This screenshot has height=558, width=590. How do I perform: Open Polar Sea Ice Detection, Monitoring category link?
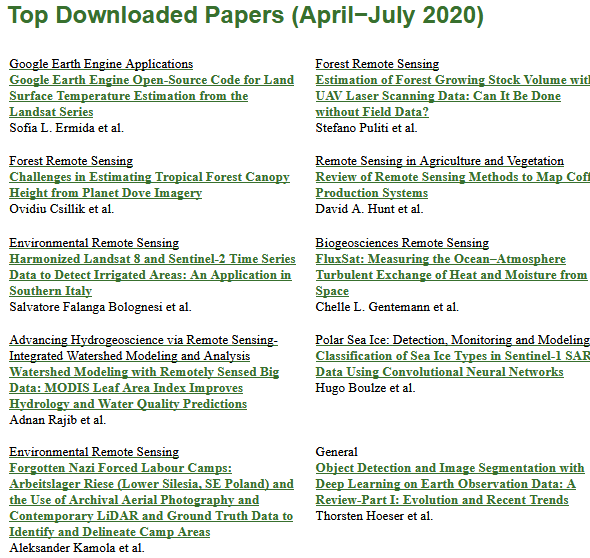453,340
